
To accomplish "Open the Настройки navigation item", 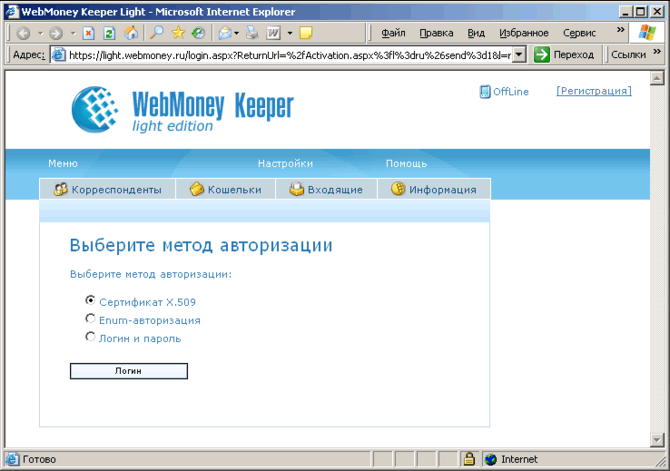I will 285,163.
